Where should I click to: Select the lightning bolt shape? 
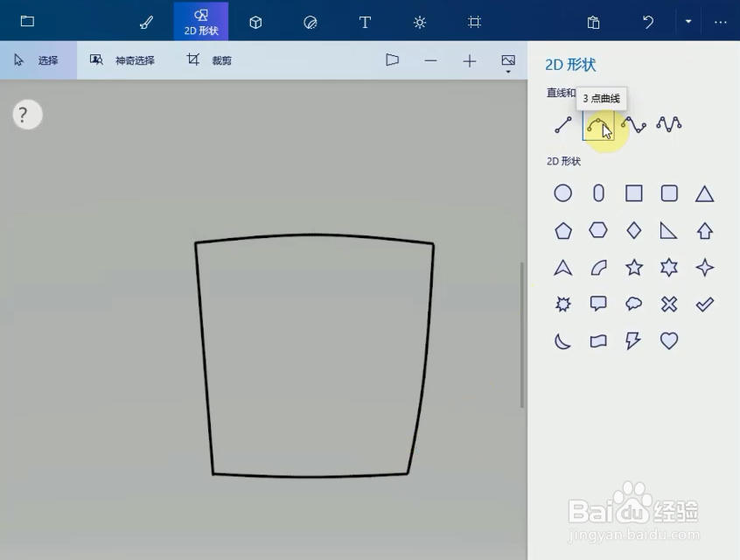tap(633, 340)
